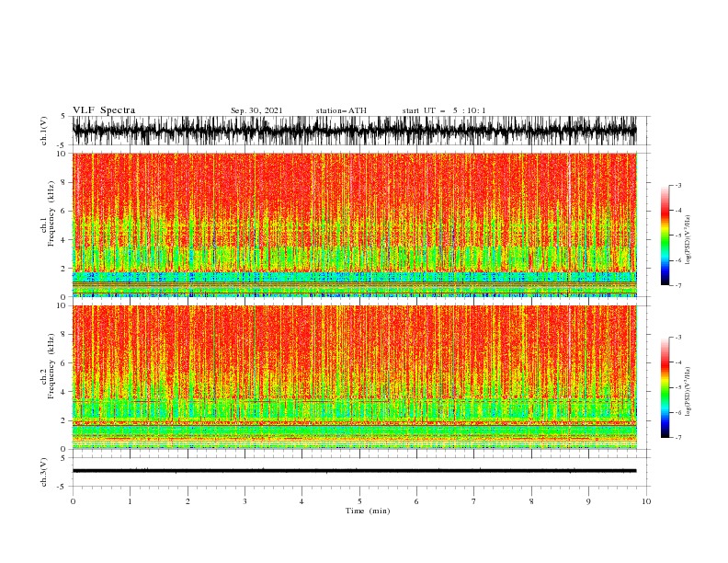Click time axis tick label '10'

coord(646,501)
